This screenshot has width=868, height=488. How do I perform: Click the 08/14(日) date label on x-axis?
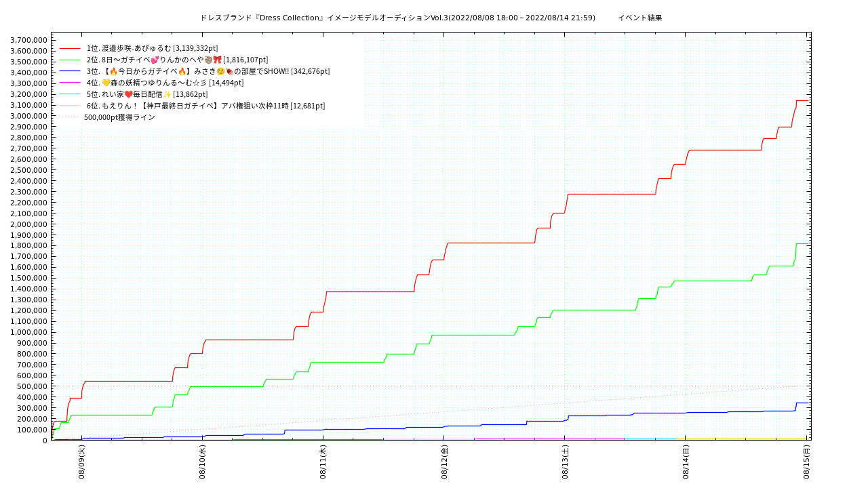pyautogui.click(x=686, y=462)
